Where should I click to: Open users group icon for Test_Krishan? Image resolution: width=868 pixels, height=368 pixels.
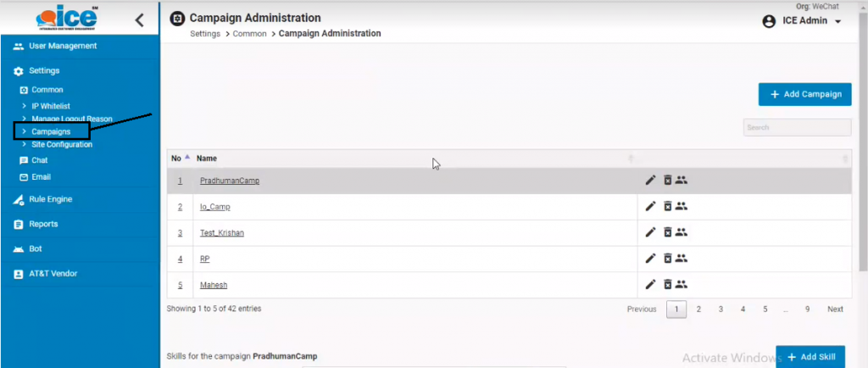pyautogui.click(x=682, y=232)
